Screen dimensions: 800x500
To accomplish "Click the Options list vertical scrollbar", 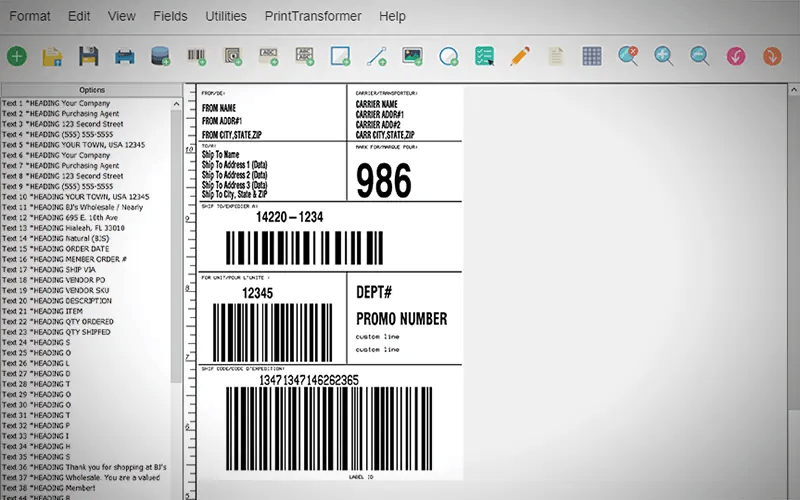I will pyautogui.click(x=177, y=245).
